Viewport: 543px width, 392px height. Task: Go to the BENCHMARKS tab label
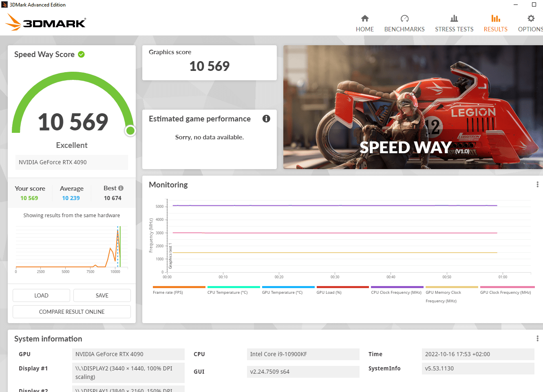pyautogui.click(x=404, y=29)
